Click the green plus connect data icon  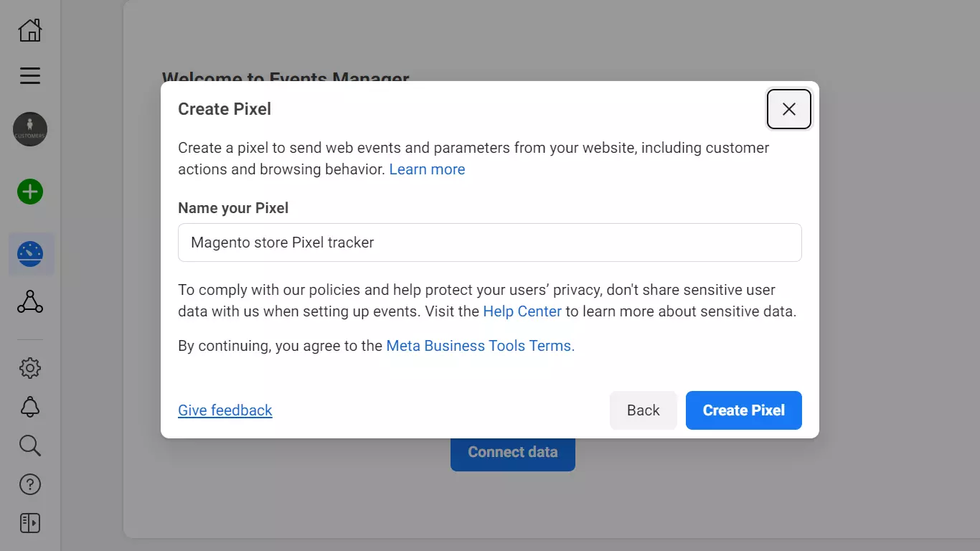(30, 192)
